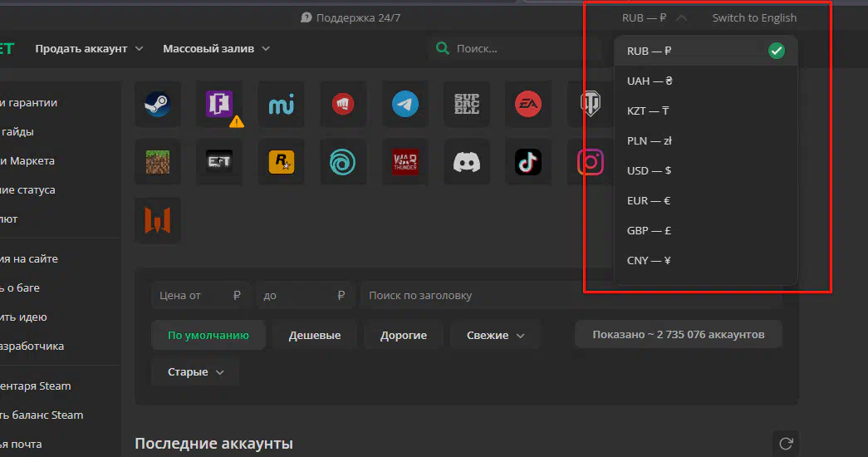The width and height of the screenshot is (868, 457).
Task: Open the TikTok accounts icon
Action: (x=528, y=162)
